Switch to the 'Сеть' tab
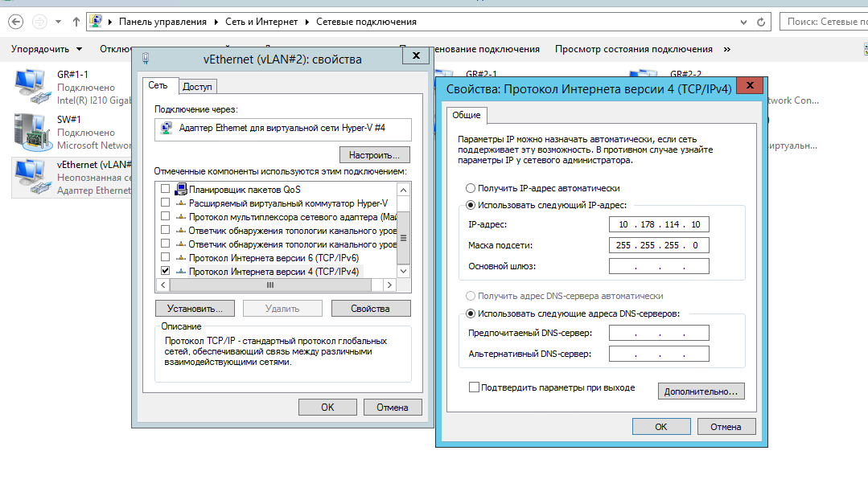Viewport: 868px width, 504px height. pyautogui.click(x=158, y=85)
